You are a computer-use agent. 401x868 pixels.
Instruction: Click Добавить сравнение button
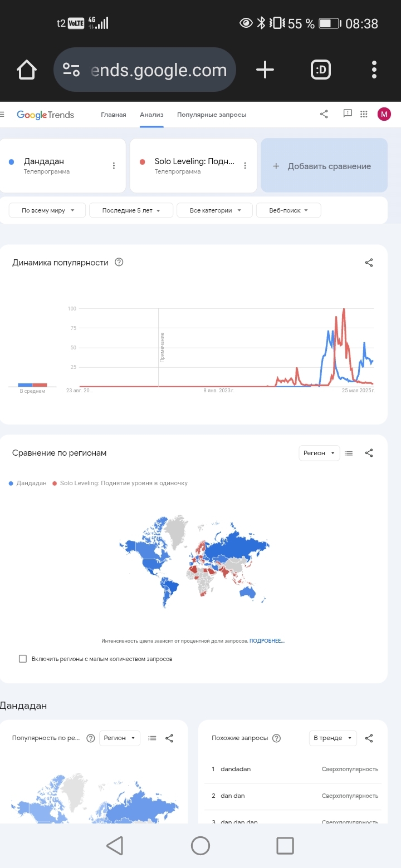point(324,166)
